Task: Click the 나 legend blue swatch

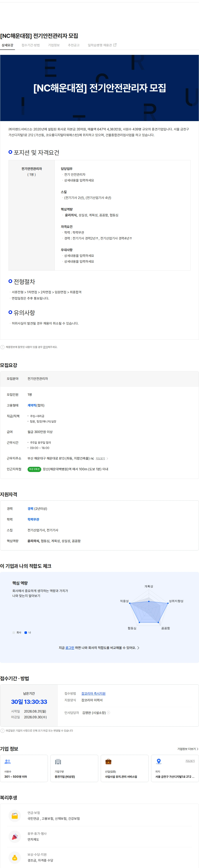Action: (x=26, y=632)
